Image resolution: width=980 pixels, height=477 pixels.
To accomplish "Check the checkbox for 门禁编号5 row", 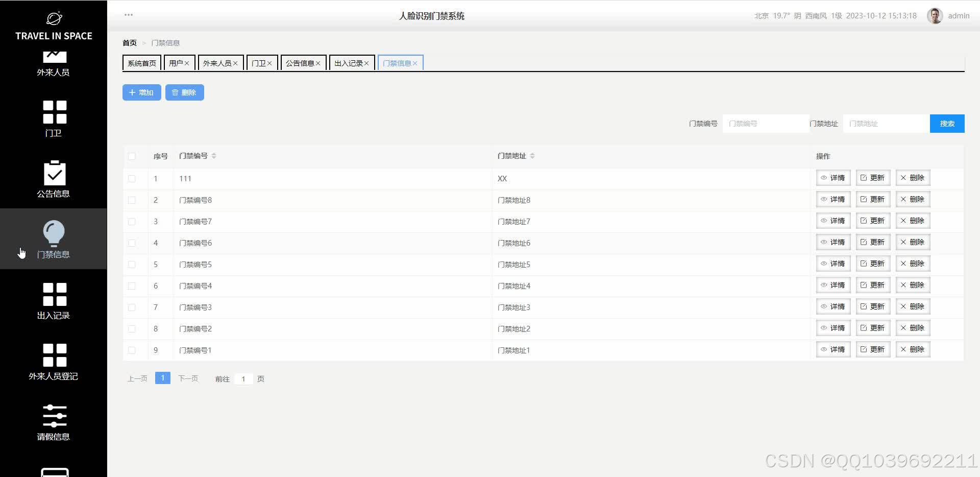I will (132, 265).
